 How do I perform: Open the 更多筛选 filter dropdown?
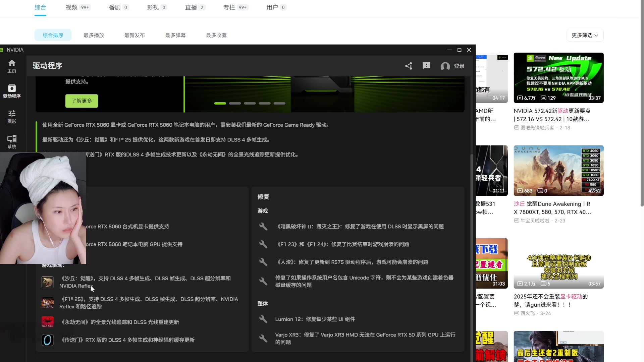[x=585, y=35]
